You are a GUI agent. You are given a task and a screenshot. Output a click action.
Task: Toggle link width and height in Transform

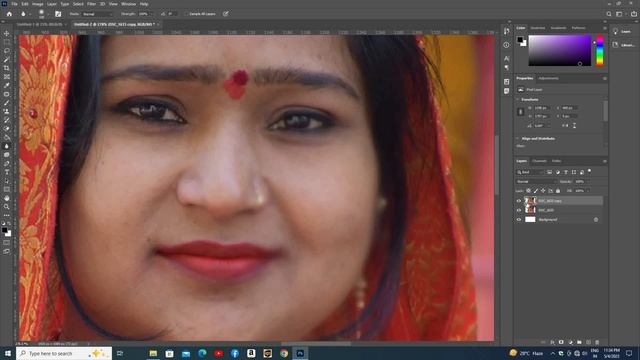520,112
